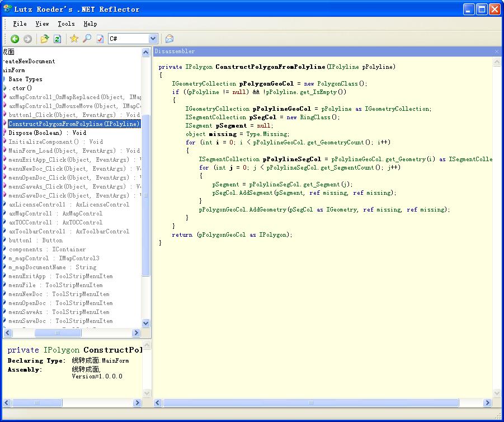Image resolution: width=504 pixels, height=422 pixels.
Task: Select the .ctor() tree item
Action: click(20, 88)
